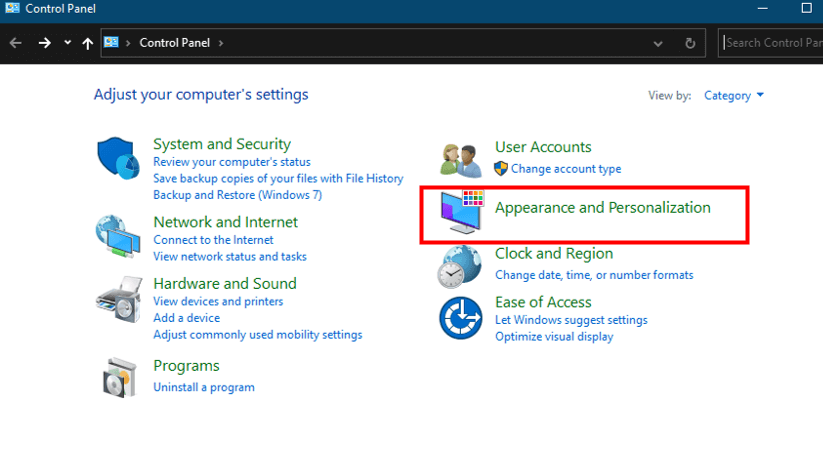Screen dimensions: 823x449
Task: Click Change date, time, or number formats
Action: (x=594, y=275)
